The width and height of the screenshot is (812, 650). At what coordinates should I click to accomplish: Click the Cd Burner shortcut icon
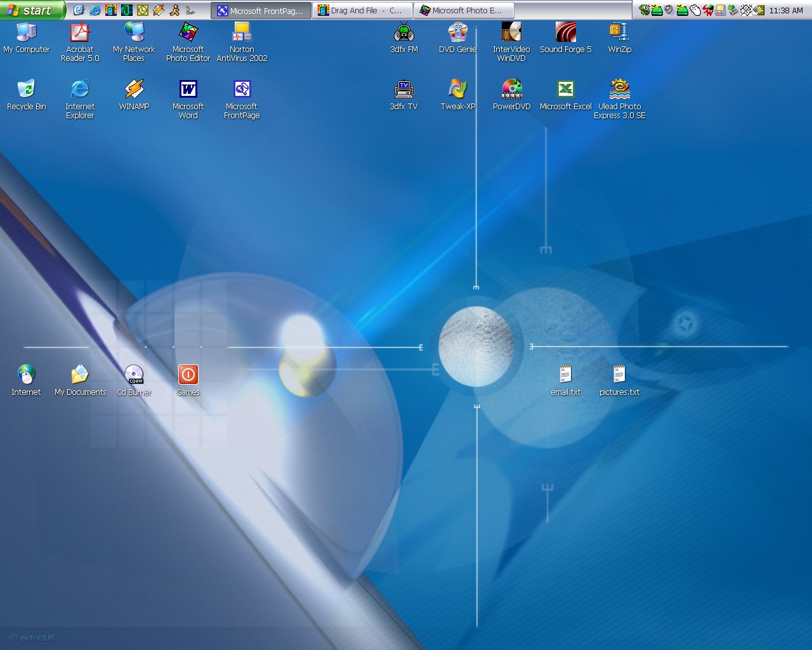point(134,381)
